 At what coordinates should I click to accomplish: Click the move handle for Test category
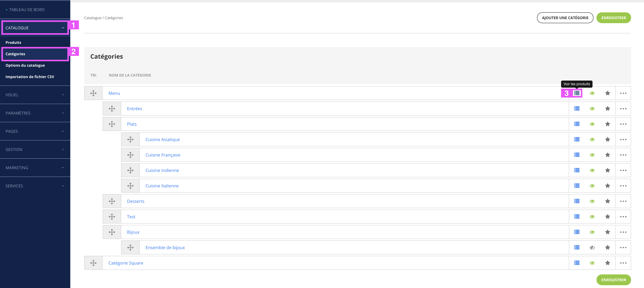[112, 217]
